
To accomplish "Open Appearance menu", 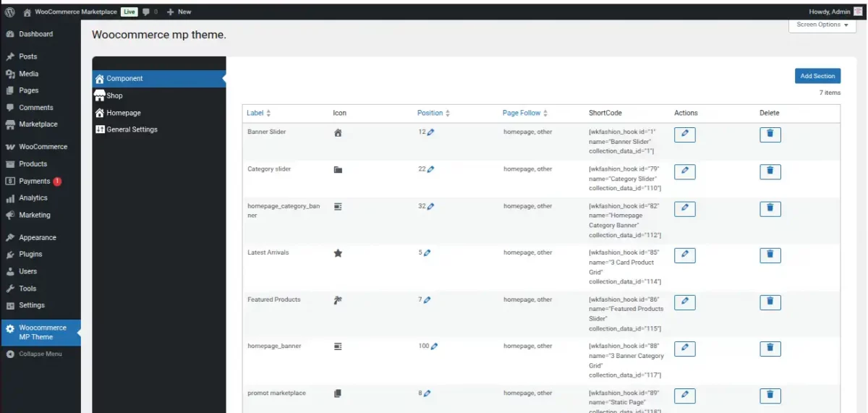I will pyautogui.click(x=38, y=237).
